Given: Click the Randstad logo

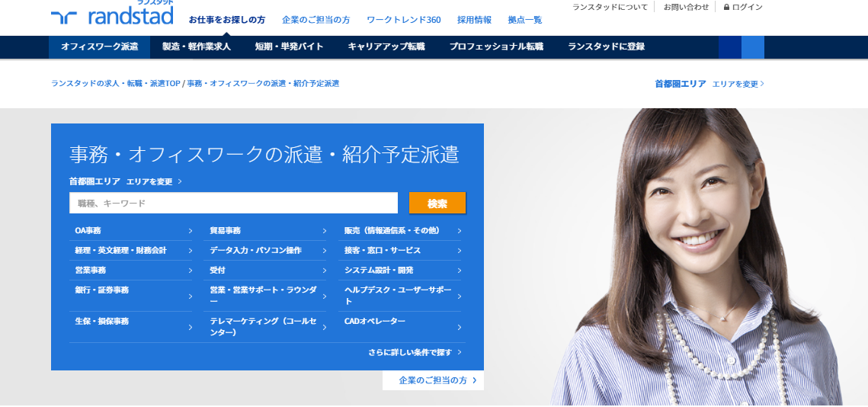Looking at the screenshot, I should (x=112, y=14).
